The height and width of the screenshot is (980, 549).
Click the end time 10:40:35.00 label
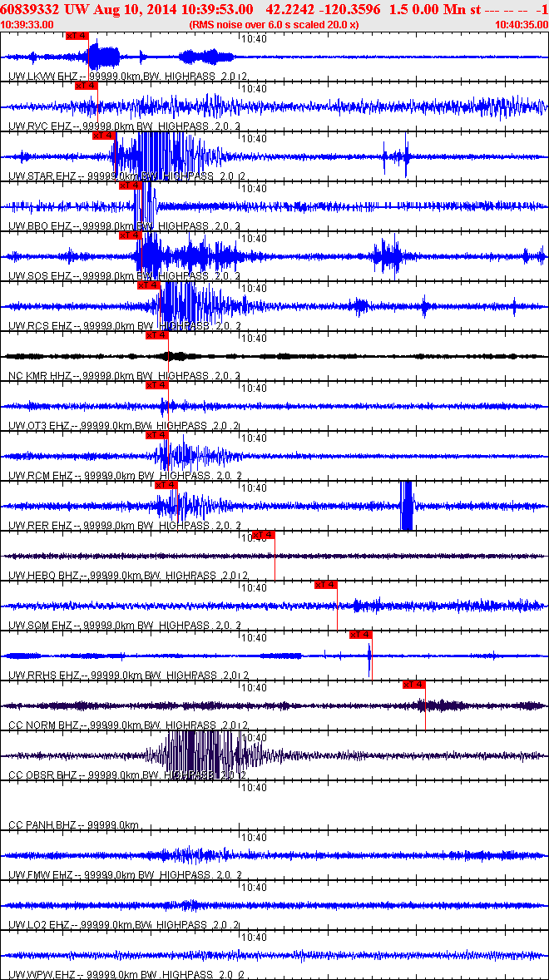tap(521, 24)
